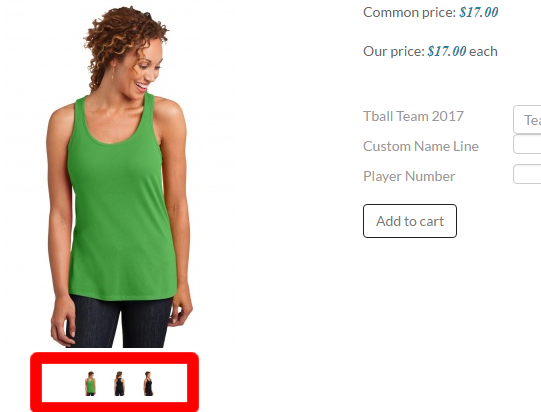Click the large green tank top product image
The image size is (541, 412).
point(119,177)
